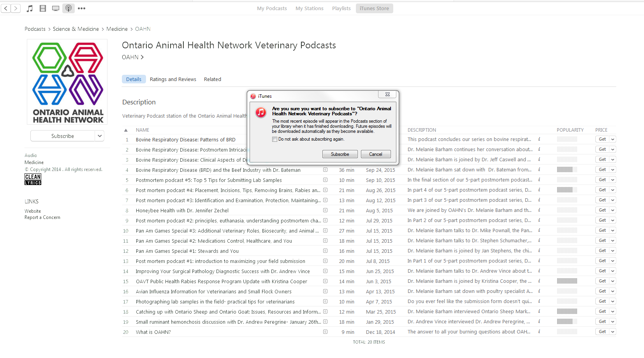The image size is (644, 358).
Task: Show info for Small ruminant hemonchosis episode
Action: [539, 321]
